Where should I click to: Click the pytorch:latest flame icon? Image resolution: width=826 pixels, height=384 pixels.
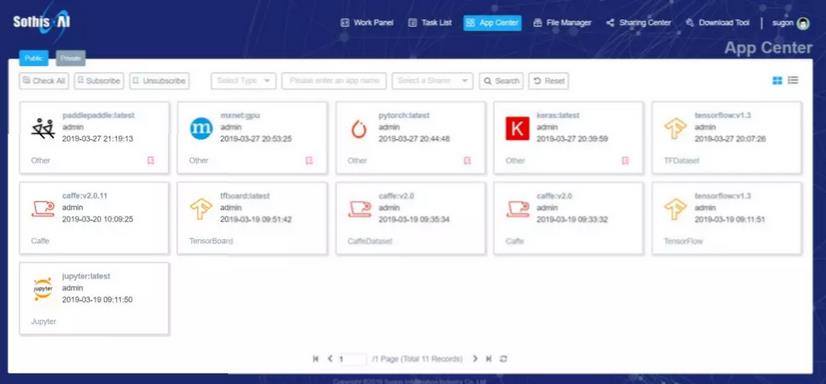pos(359,129)
